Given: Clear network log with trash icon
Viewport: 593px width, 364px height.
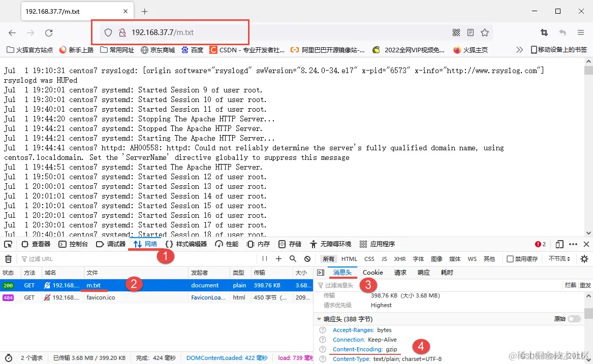Looking at the screenshot, I should pos(8,259).
